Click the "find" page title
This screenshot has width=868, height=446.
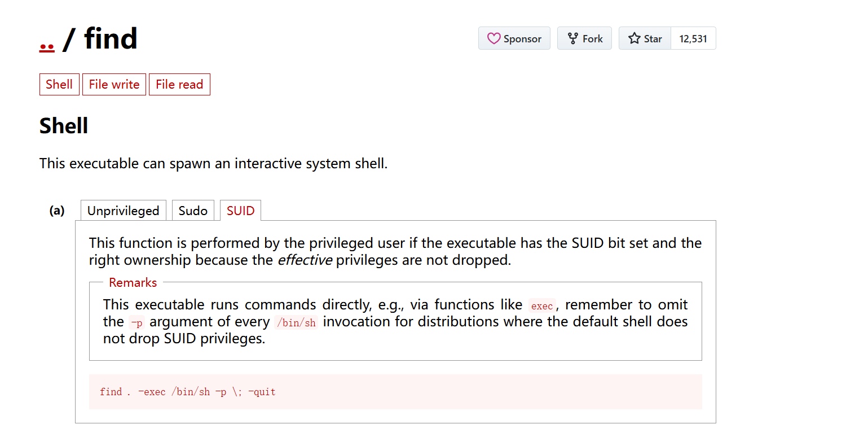(x=111, y=38)
